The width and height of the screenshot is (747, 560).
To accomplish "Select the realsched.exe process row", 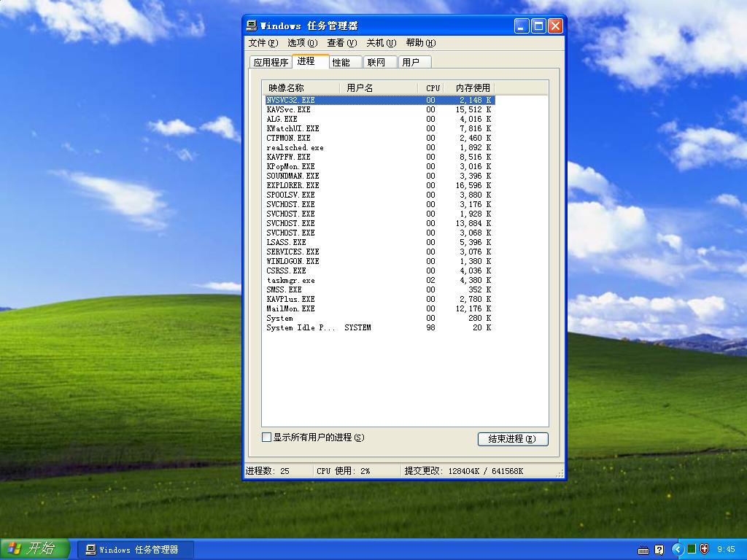I will tap(380, 147).
